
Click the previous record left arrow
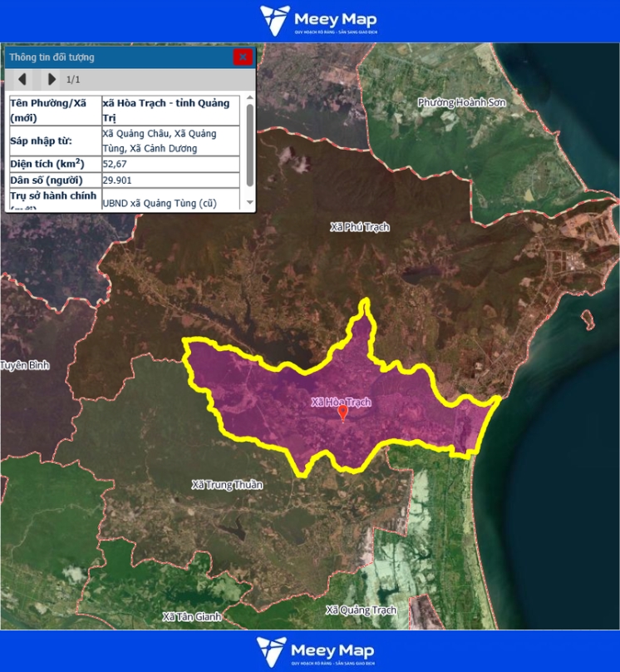(22, 79)
